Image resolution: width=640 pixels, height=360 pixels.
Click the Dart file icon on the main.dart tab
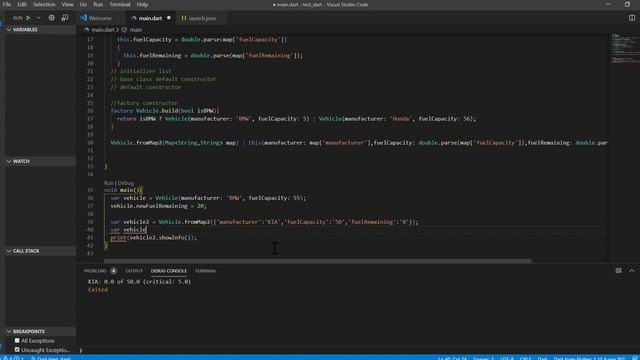[x=133, y=18]
